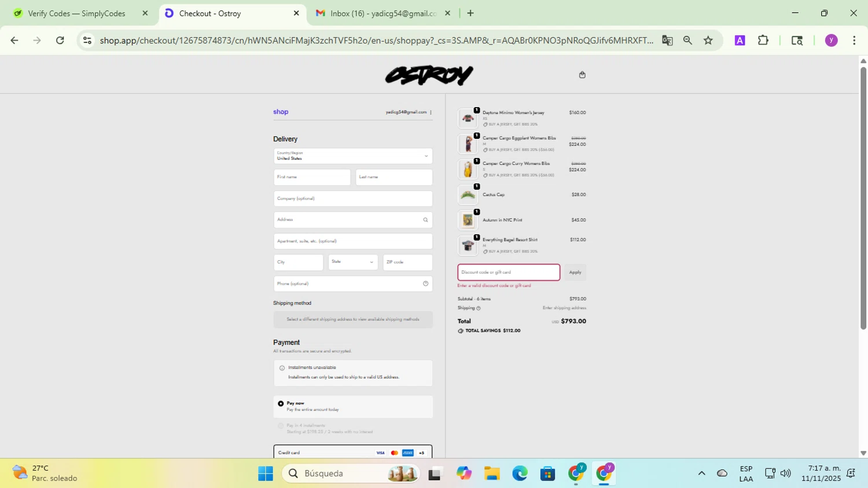This screenshot has width=868, height=488.
Task: Click the Camper Cargo Curry Bibs thumbnail
Action: [x=468, y=170]
